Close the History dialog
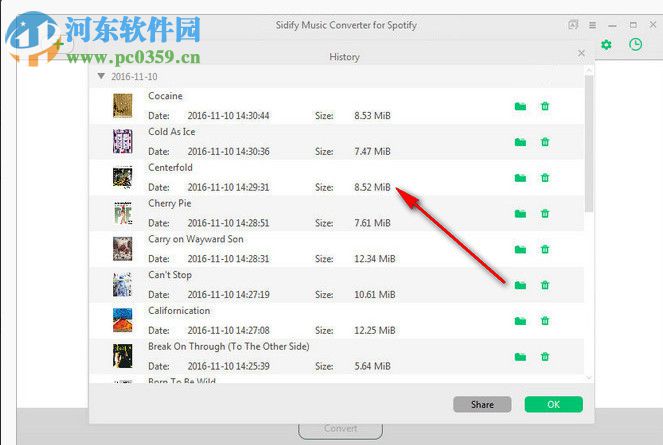The height and width of the screenshot is (445, 663). pos(581,53)
